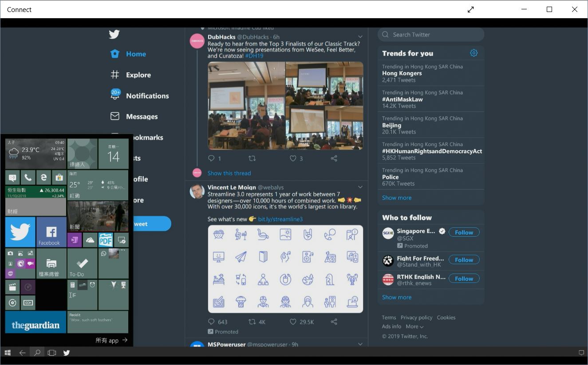Image resolution: width=588 pixels, height=365 pixels.
Task: Like the Streamline 3.0 tweet
Action: (293, 322)
